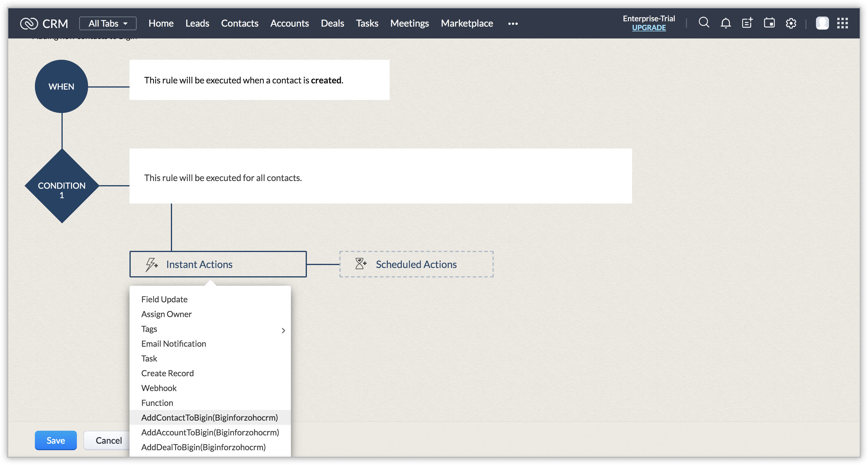Expand the Instant Actions box
The width and height of the screenshot is (868, 465).
(218, 264)
